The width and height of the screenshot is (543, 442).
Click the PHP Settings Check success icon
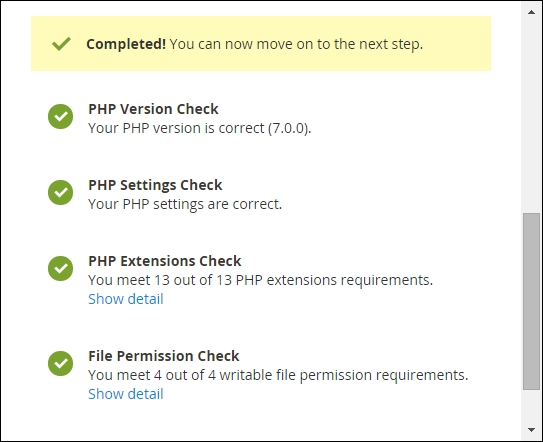(x=61, y=192)
